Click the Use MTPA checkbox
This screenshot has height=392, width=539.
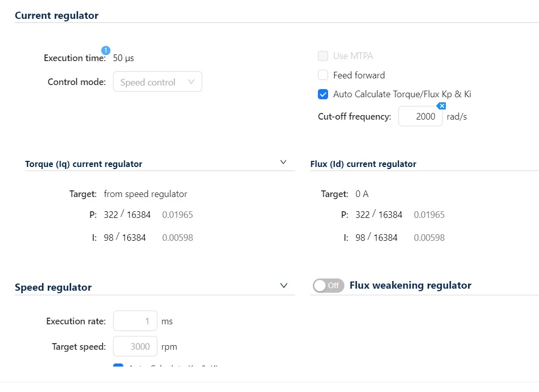pos(323,55)
